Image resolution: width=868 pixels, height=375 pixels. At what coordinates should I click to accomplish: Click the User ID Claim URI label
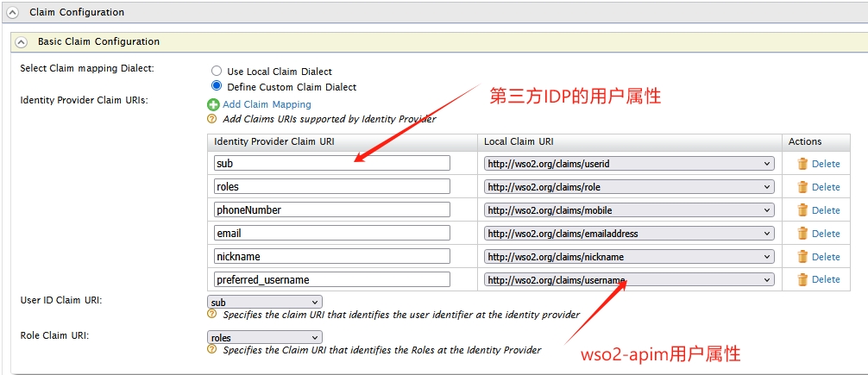pos(61,300)
